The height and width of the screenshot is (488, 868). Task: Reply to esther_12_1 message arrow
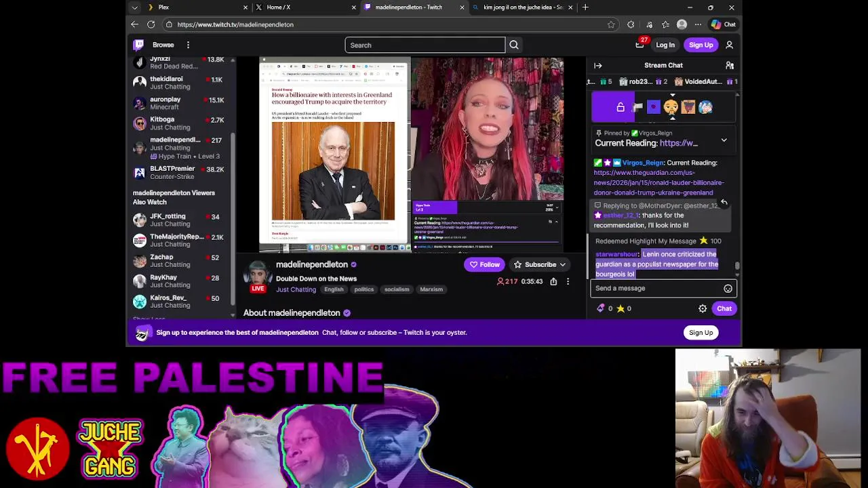pyautogui.click(x=724, y=202)
